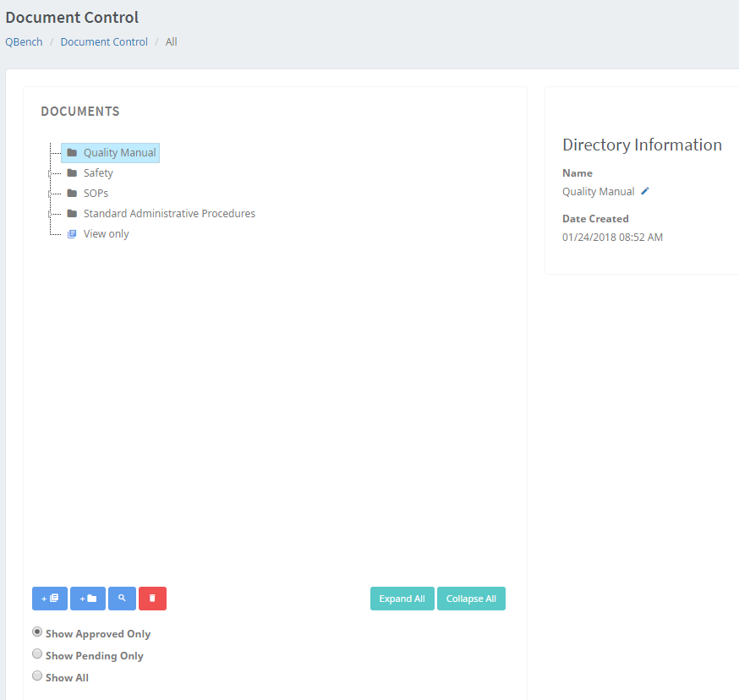Click the View only document icon
This screenshot has width=739, height=700.
click(72, 234)
